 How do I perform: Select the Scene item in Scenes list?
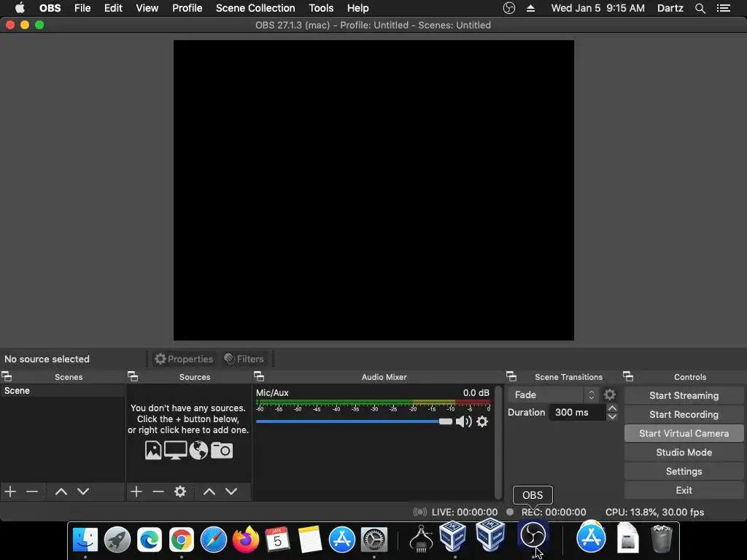click(63, 391)
